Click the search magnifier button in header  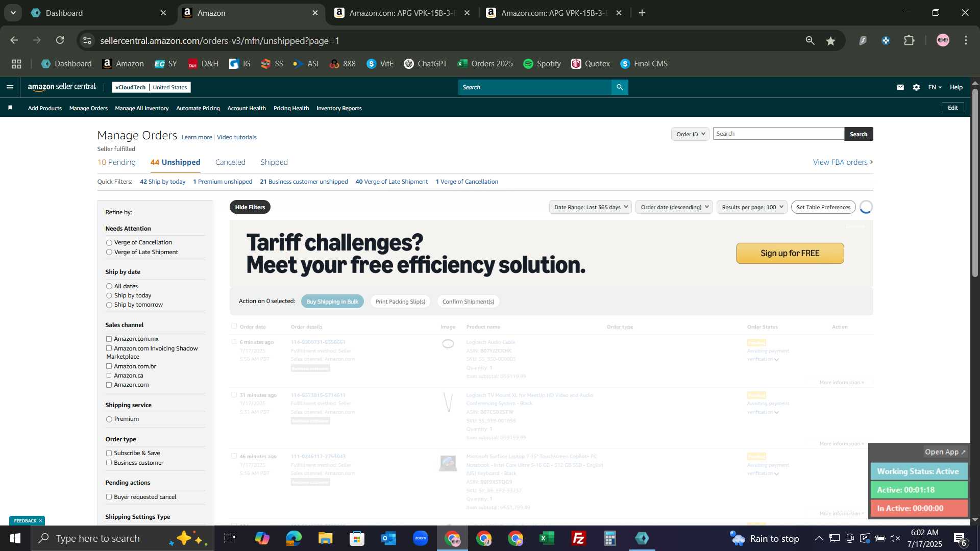point(620,87)
